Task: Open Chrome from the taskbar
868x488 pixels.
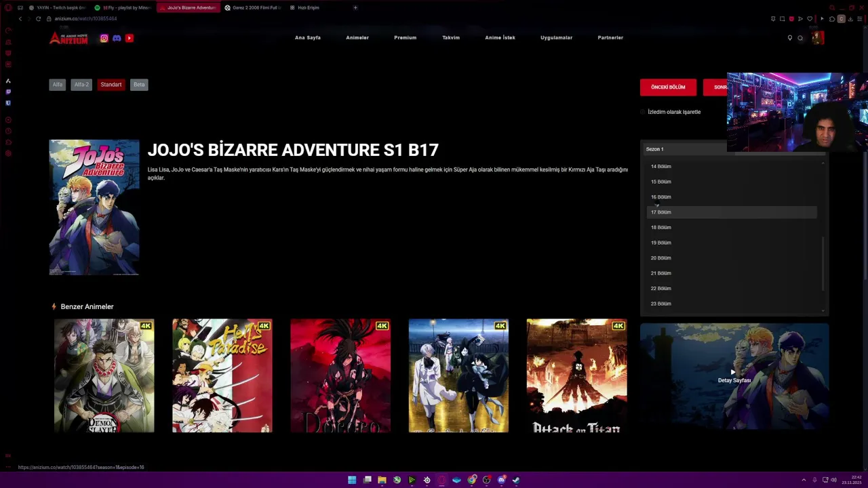Action: pyautogui.click(x=471, y=480)
